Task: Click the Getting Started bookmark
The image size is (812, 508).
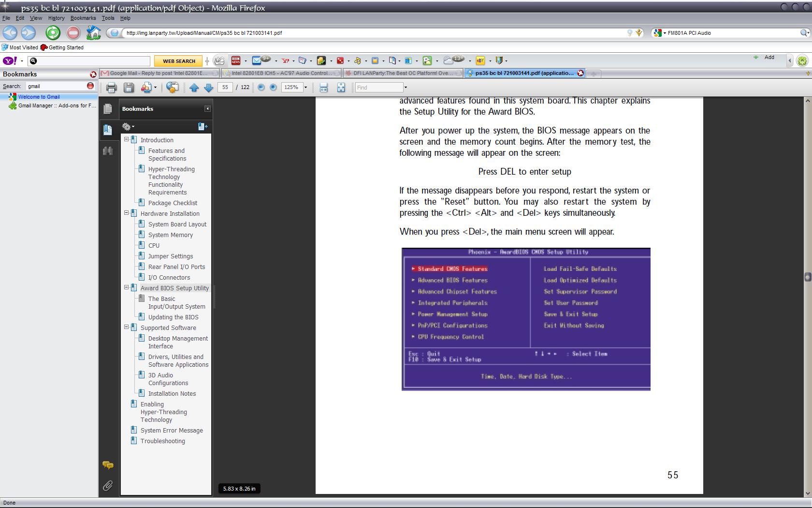Action: point(62,47)
